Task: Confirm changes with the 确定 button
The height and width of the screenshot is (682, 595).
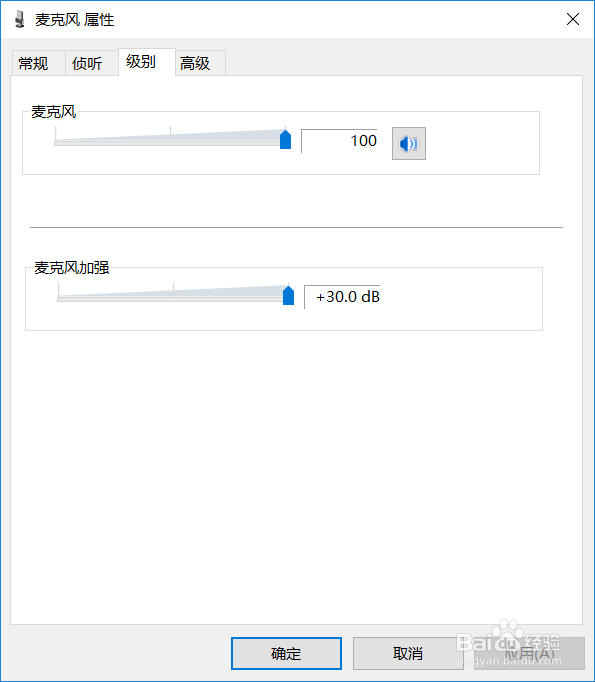Action: pyautogui.click(x=286, y=653)
